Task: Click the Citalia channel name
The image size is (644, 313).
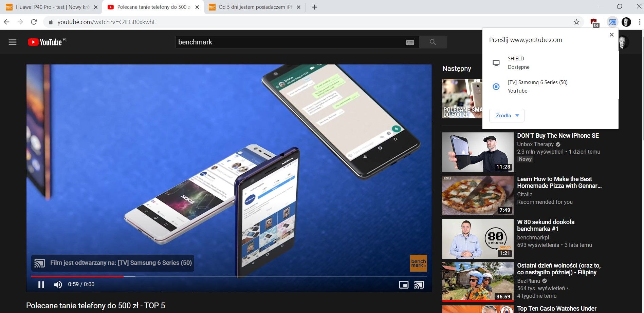Action: 525,194
